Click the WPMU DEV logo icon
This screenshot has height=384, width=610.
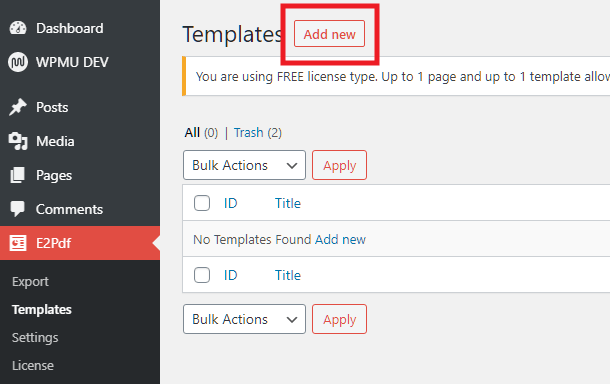[x=18, y=62]
